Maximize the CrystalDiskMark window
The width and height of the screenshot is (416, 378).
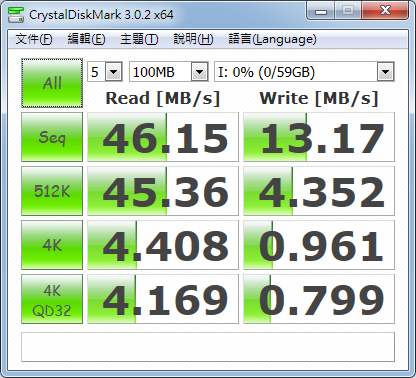(x=348, y=11)
